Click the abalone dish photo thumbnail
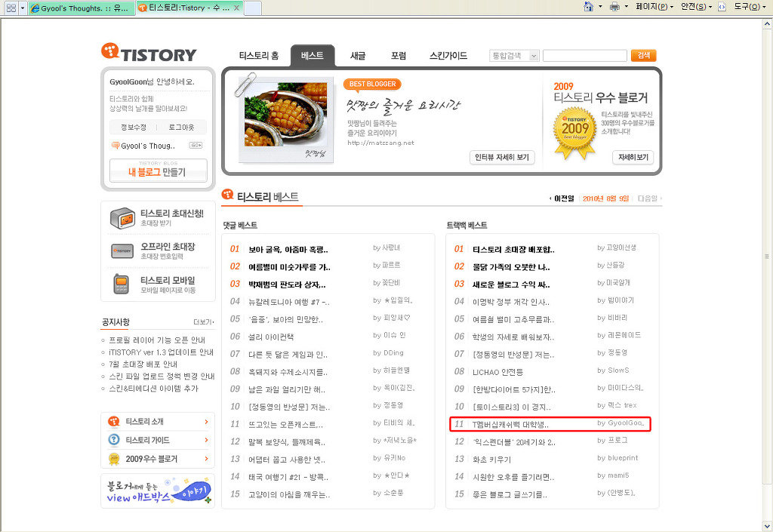The width and height of the screenshot is (773, 532). 286,114
